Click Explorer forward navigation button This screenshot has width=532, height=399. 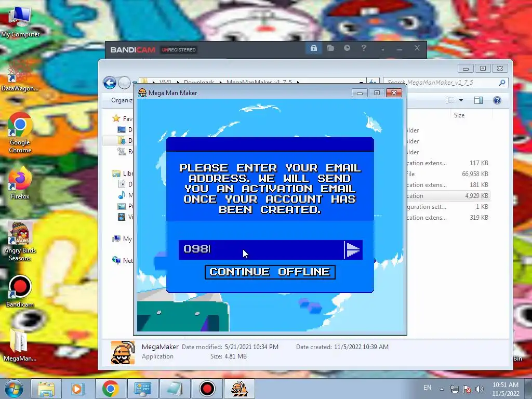click(x=124, y=83)
